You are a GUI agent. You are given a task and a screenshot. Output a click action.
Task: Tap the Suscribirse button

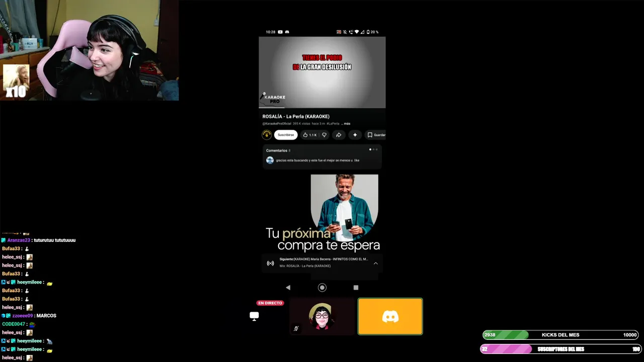point(286,135)
